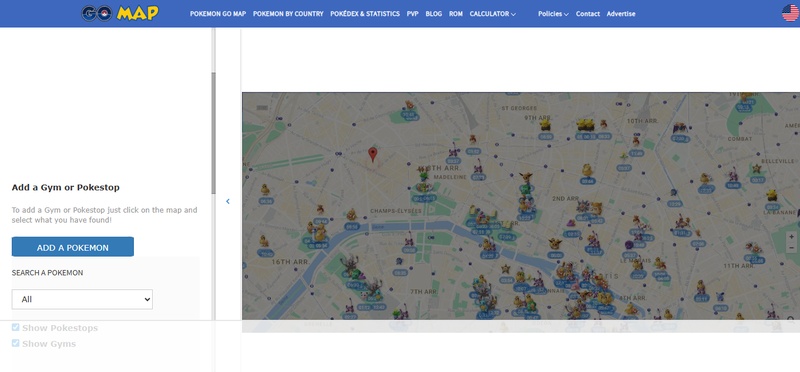Click the red location pin on map

[373, 155]
